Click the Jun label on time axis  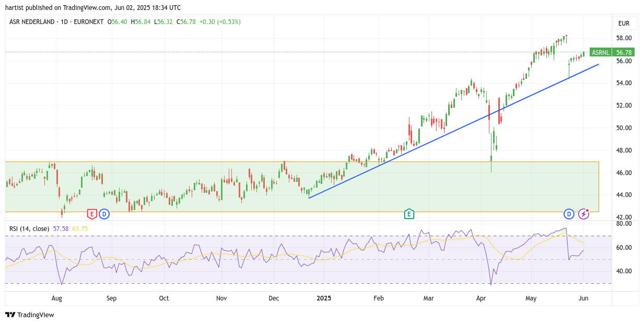pyautogui.click(x=584, y=298)
